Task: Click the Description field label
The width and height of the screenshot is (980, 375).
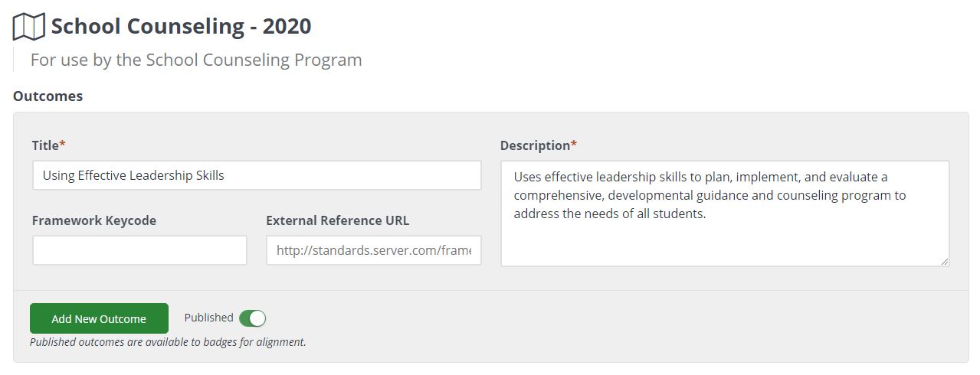Action: [x=535, y=145]
